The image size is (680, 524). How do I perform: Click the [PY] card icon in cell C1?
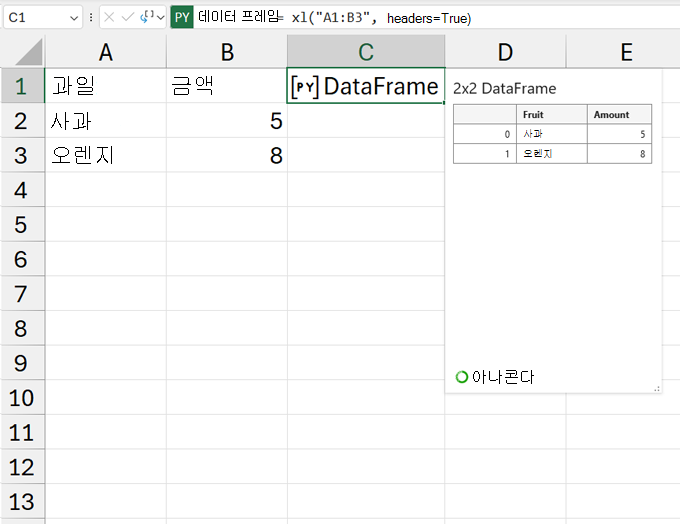point(305,87)
